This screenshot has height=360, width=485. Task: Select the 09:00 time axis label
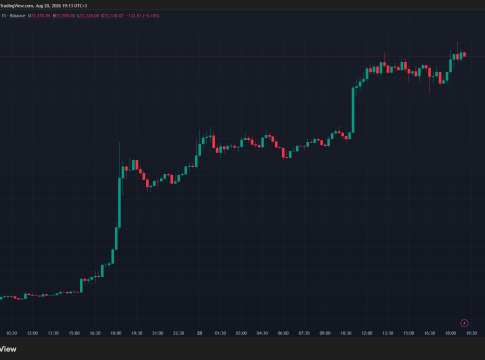coord(325,333)
